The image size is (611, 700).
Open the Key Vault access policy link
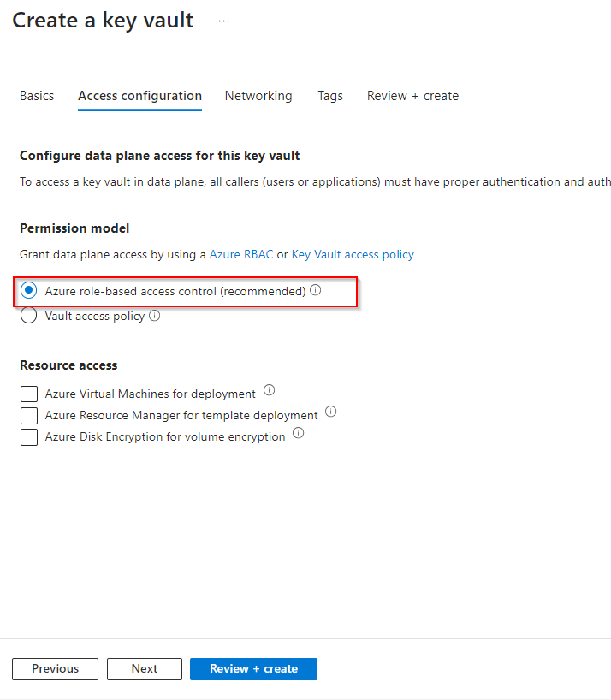353,254
